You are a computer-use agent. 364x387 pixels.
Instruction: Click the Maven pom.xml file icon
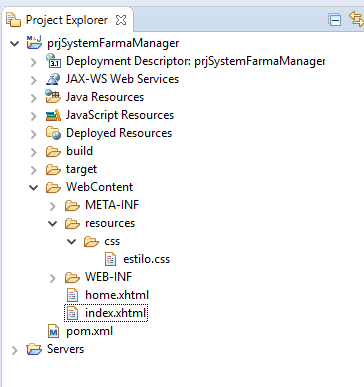(53, 331)
